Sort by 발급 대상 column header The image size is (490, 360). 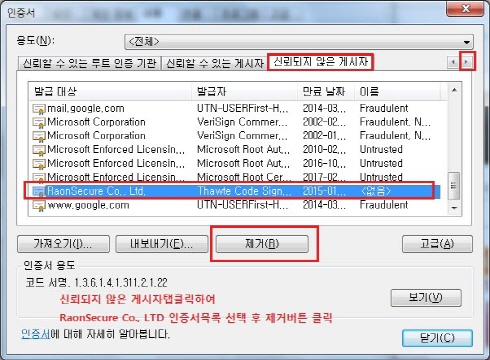click(110, 91)
